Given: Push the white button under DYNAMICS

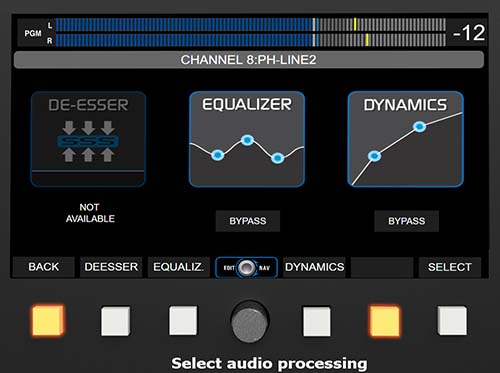Looking at the screenshot, I should coord(317,321).
